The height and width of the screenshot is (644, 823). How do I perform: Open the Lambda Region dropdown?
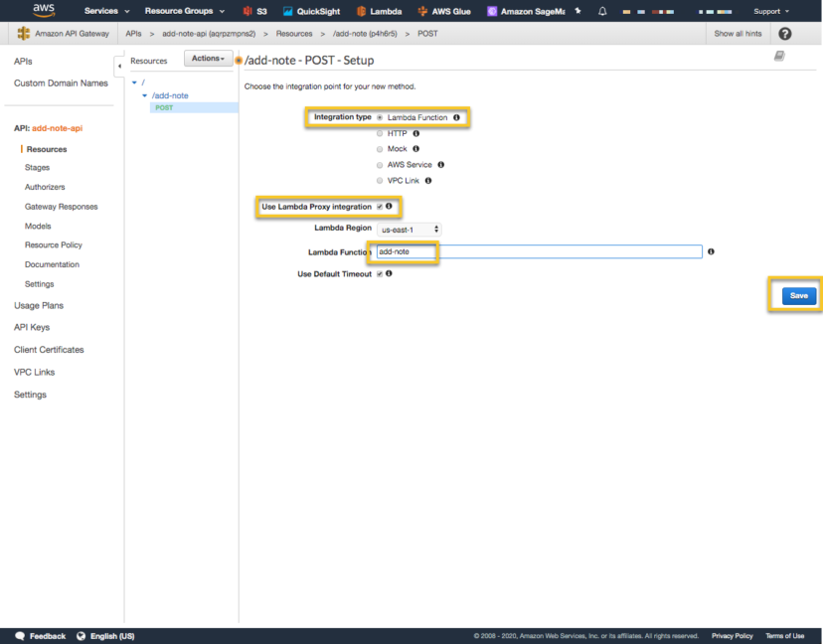pos(408,228)
